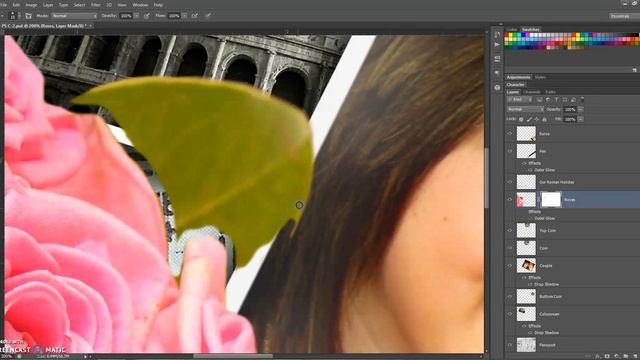Image resolution: width=640 pixels, height=360 pixels.
Task: Switch to the Channels tab
Action: 531,92
